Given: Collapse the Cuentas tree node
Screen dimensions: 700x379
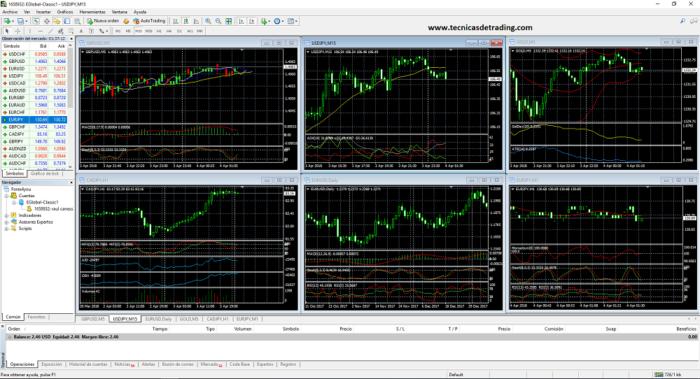Looking at the screenshot, I should (7, 196).
